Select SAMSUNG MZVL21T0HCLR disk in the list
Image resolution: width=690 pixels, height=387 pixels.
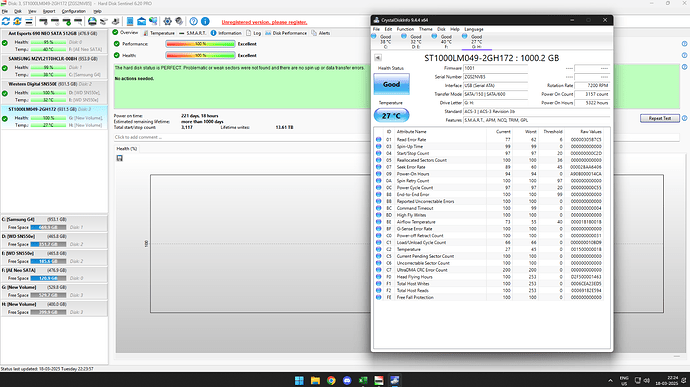[x=54, y=66]
